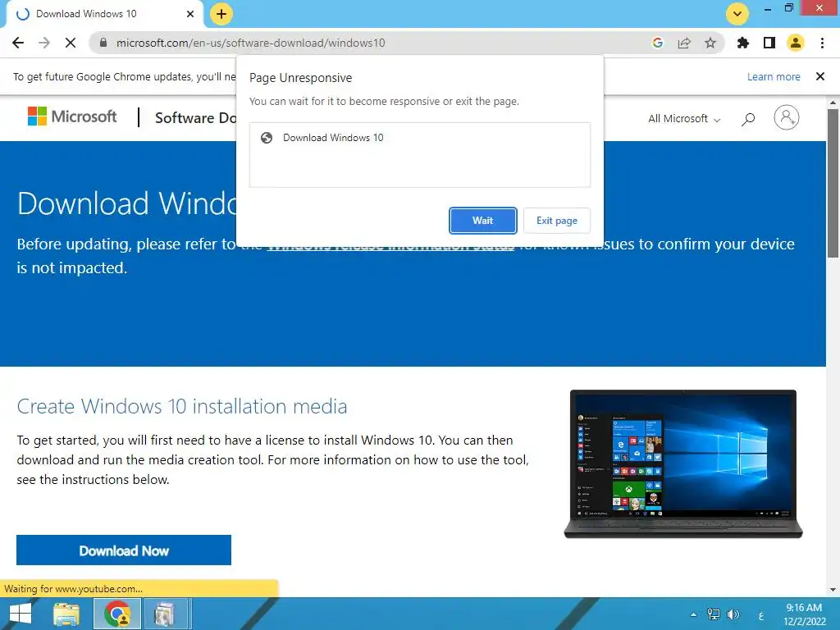Click the Google icon in address bar
This screenshot has height=630, width=840.
[657, 43]
